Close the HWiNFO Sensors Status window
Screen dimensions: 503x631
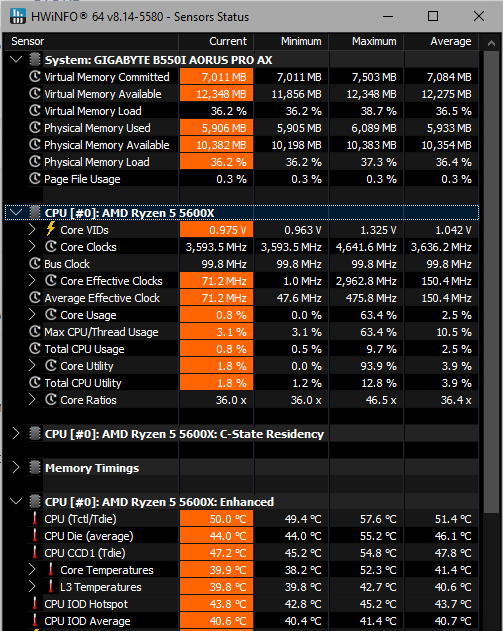[478, 16]
